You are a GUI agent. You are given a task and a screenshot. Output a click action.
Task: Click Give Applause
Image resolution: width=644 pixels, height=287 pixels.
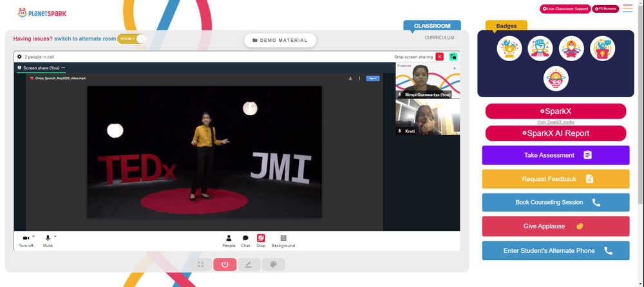click(x=556, y=227)
